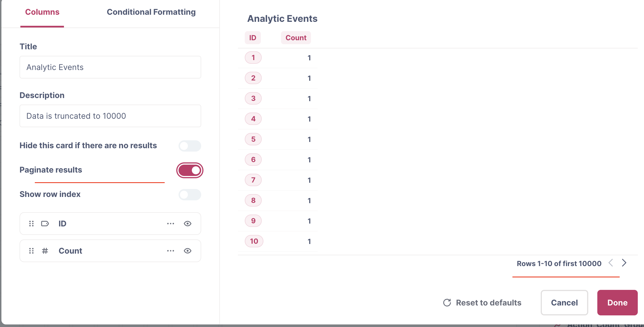The width and height of the screenshot is (644, 327).
Task: Hide the Count column with its eye toggle
Action: point(188,250)
